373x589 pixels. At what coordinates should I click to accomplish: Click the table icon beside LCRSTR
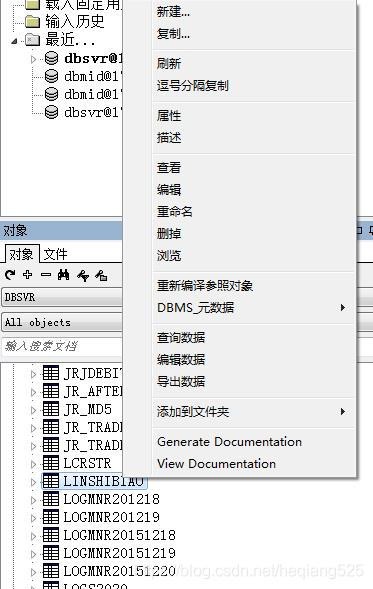[x=51, y=463]
